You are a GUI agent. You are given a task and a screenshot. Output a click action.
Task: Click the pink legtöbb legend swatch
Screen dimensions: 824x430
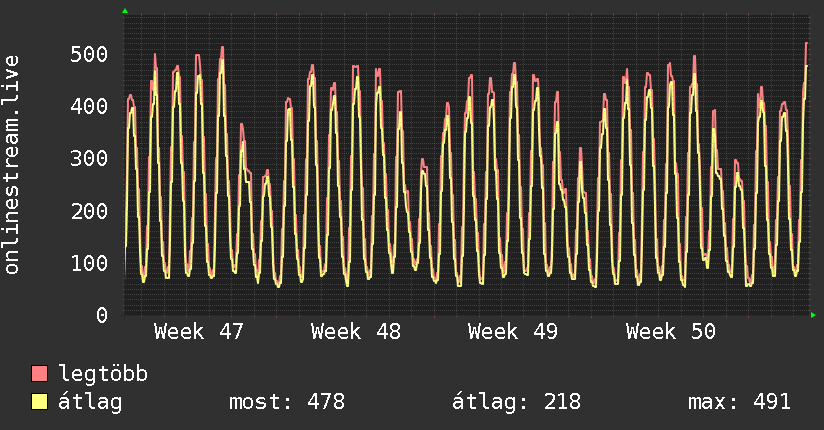point(39,373)
